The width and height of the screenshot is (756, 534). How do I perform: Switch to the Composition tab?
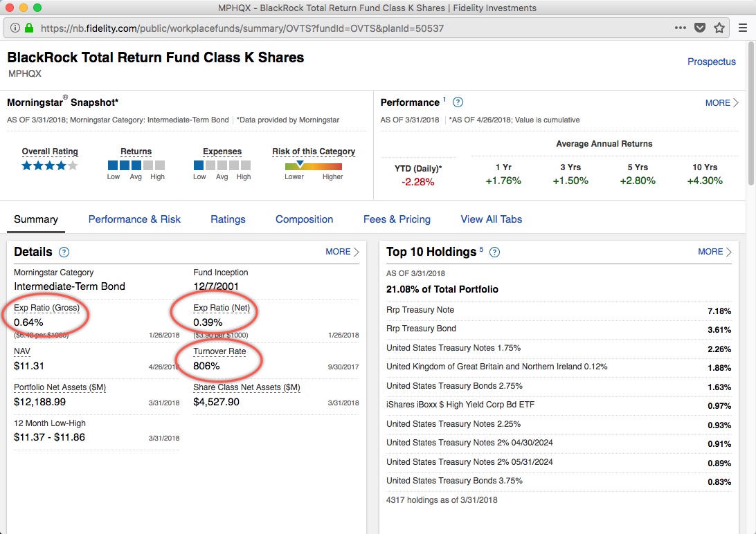pyautogui.click(x=304, y=219)
